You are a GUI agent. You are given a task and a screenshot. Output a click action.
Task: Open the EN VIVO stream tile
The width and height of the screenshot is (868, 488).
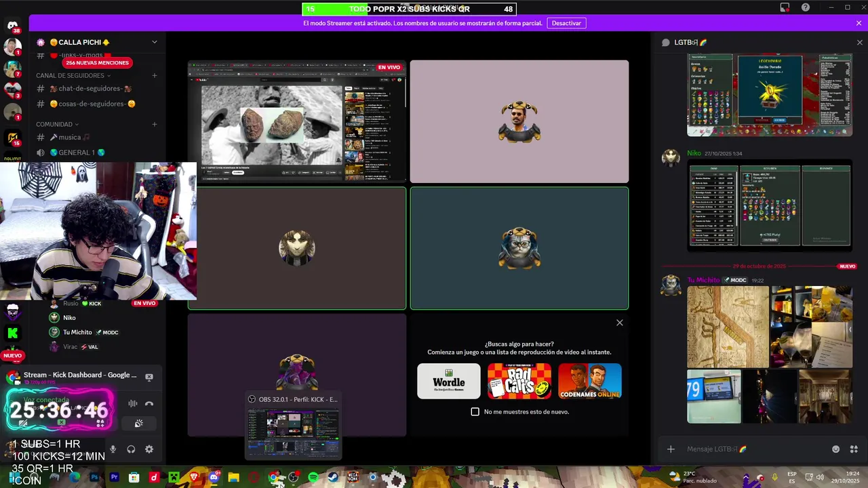pyautogui.click(x=297, y=121)
